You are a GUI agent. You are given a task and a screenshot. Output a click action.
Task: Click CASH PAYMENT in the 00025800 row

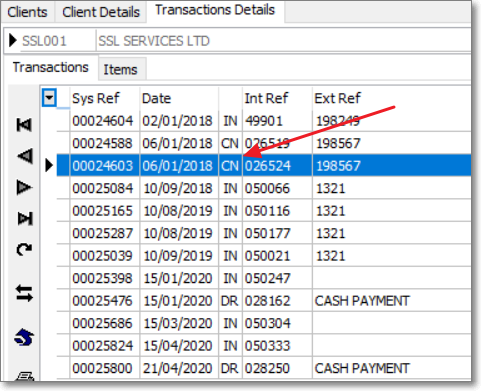coord(362,368)
